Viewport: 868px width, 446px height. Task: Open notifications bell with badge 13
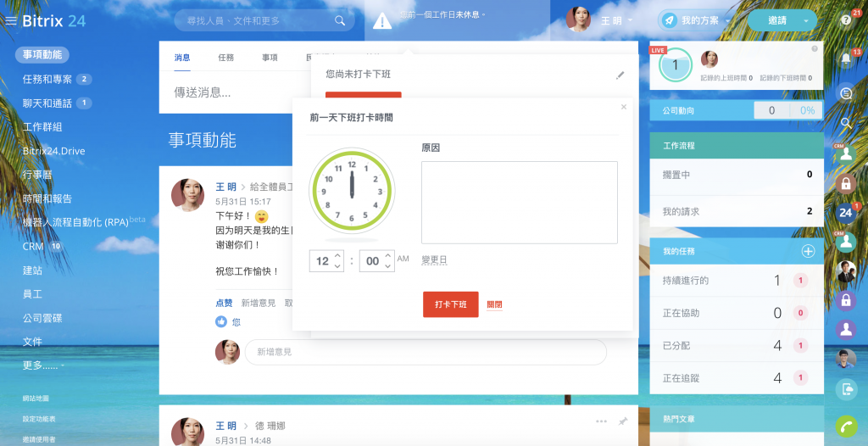846,60
